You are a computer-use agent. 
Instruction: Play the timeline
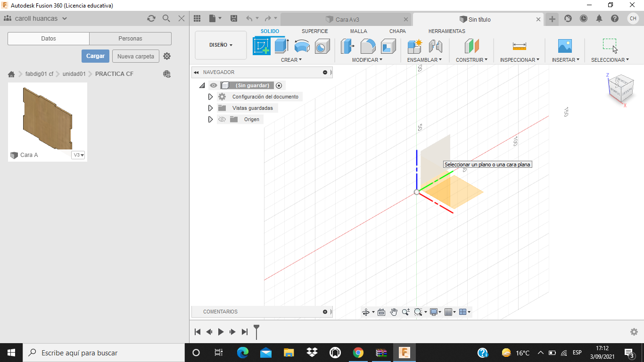[x=221, y=332]
